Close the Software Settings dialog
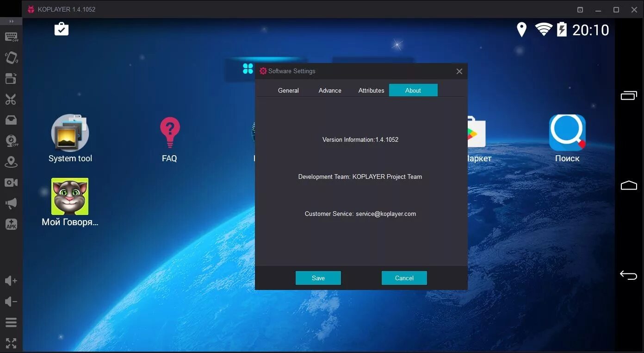Image resolution: width=644 pixels, height=353 pixels. 459,71
